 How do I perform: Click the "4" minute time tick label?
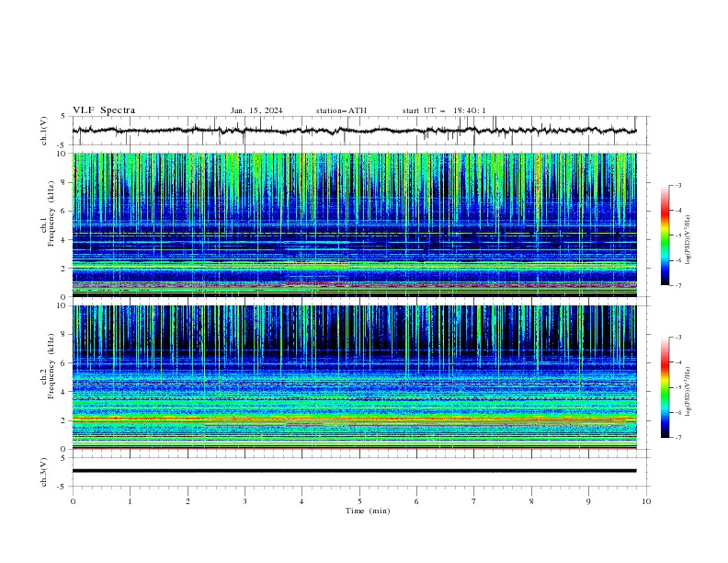pos(301,501)
